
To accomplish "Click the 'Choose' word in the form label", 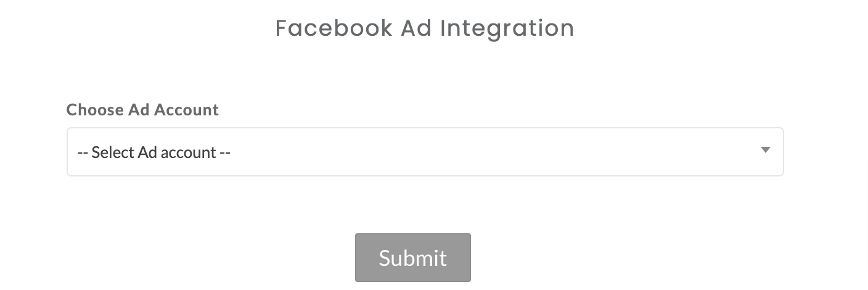I will 94,110.
